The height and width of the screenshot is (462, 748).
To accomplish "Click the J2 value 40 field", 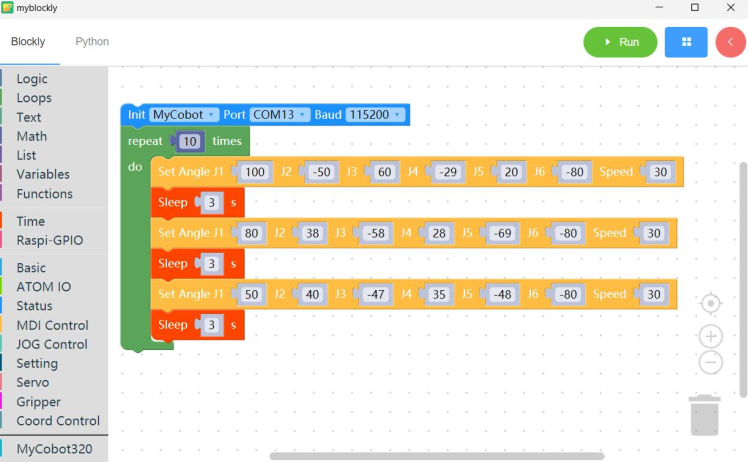I will pos(312,294).
